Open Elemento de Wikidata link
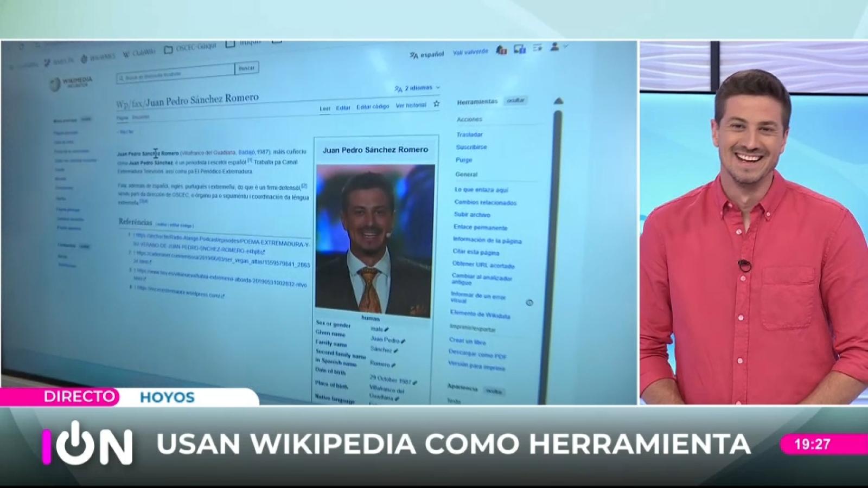868x488 pixels. point(480,314)
